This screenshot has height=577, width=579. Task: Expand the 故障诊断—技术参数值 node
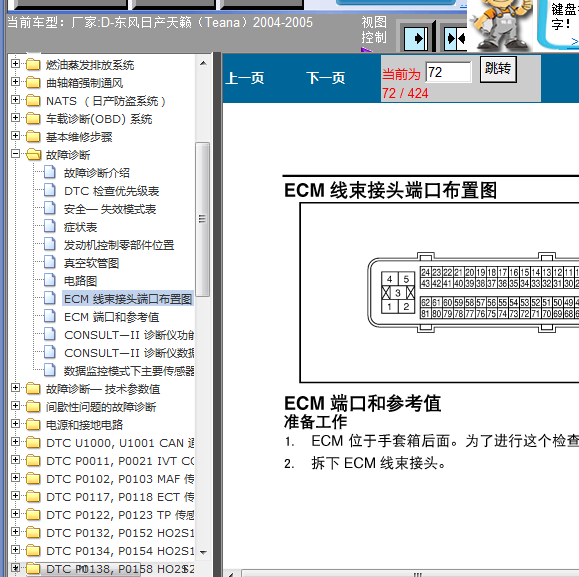pyautogui.click(x=15, y=388)
